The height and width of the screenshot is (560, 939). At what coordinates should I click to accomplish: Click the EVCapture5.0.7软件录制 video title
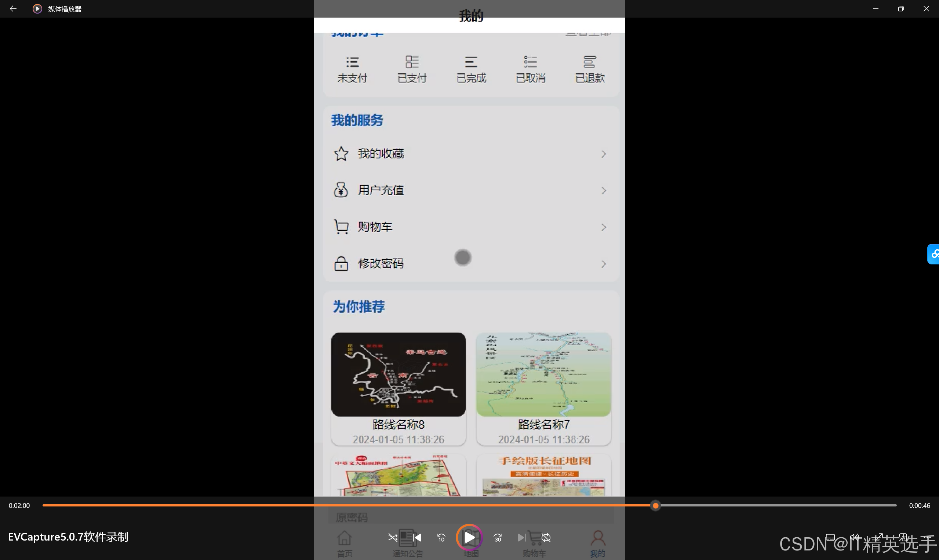pyautogui.click(x=68, y=537)
